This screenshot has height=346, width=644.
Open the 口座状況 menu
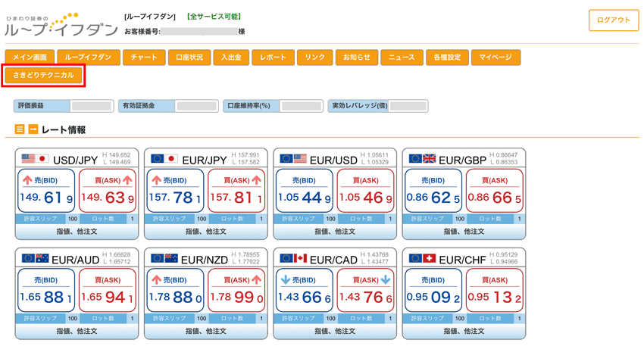189,58
